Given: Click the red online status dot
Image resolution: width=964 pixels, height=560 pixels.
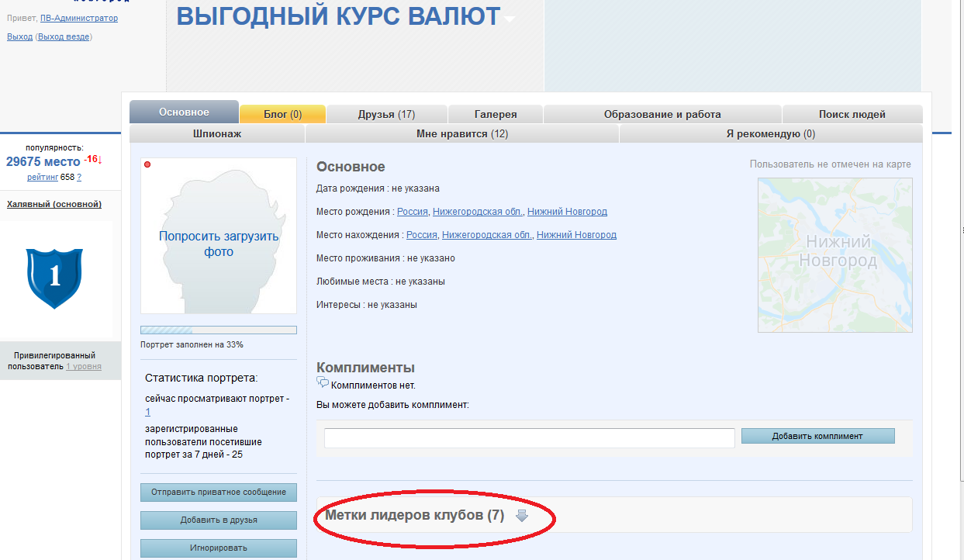Looking at the screenshot, I should pos(147,164).
